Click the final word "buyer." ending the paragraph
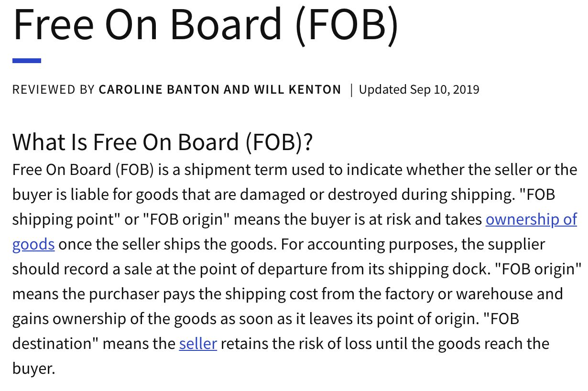This screenshot has width=588, height=391. (34, 369)
